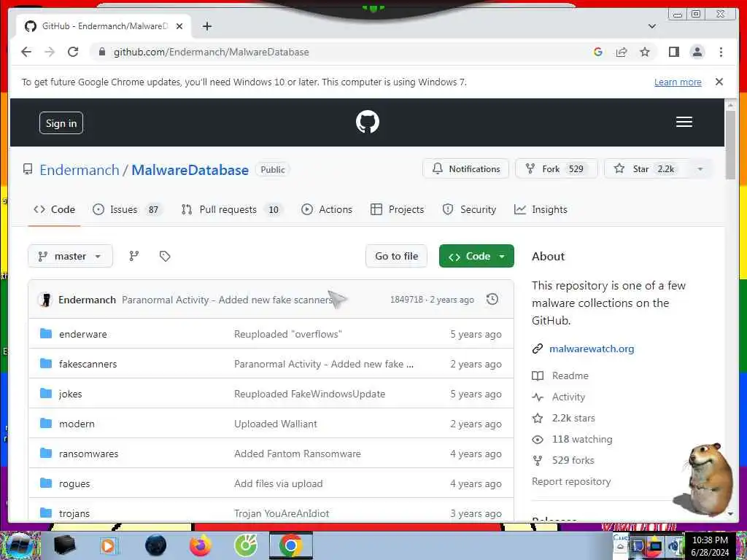Click the Chrome back arrow

26,52
